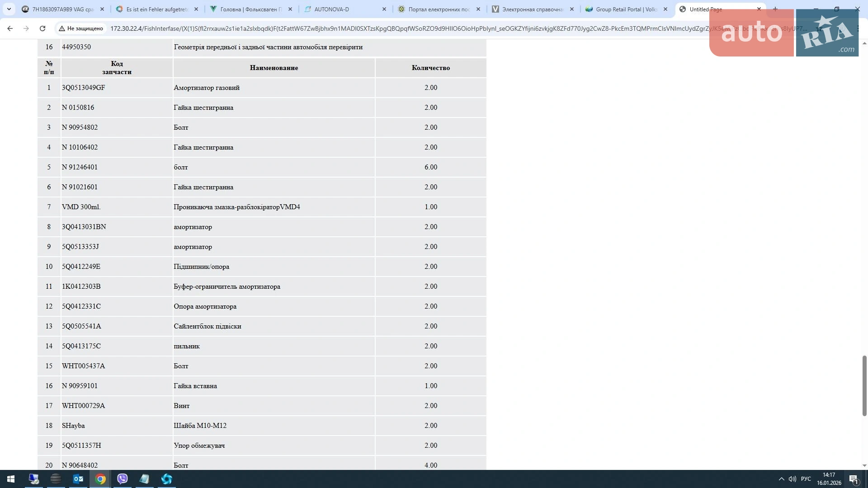Open the taskbar app with blue swirl icon
The height and width of the screenshot is (488, 868).
[x=166, y=479]
